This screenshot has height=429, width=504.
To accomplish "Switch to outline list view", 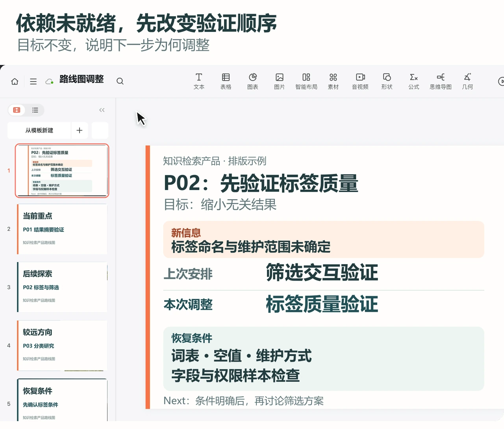I will [35, 110].
